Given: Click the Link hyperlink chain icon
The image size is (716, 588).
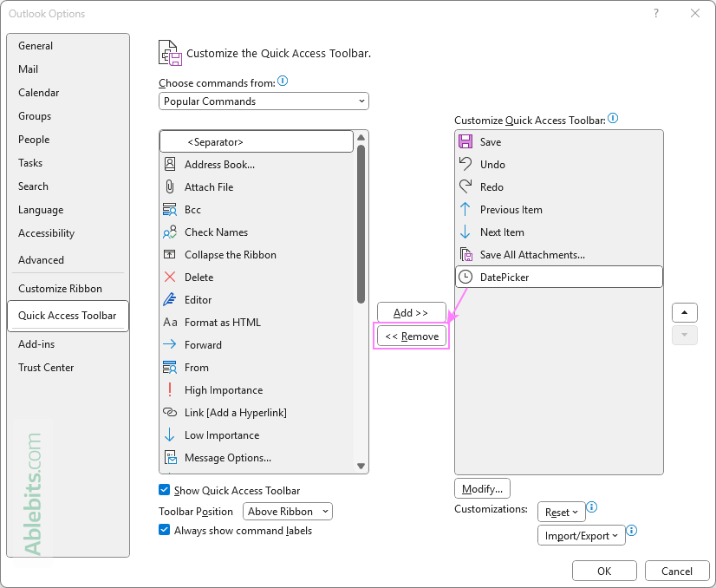Looking at the screenshot, I should point(170,412).
